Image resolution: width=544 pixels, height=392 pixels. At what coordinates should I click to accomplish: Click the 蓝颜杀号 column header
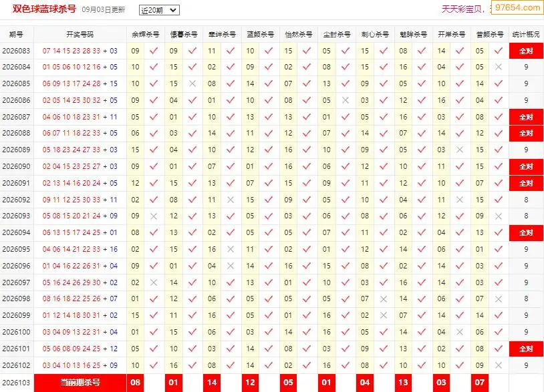click(x=260, y=34)
